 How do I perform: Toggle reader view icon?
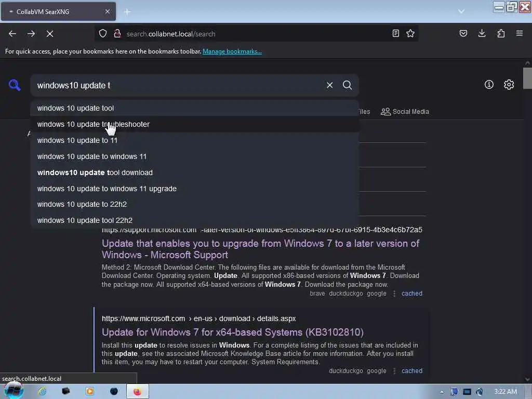(x=395, y=34)
